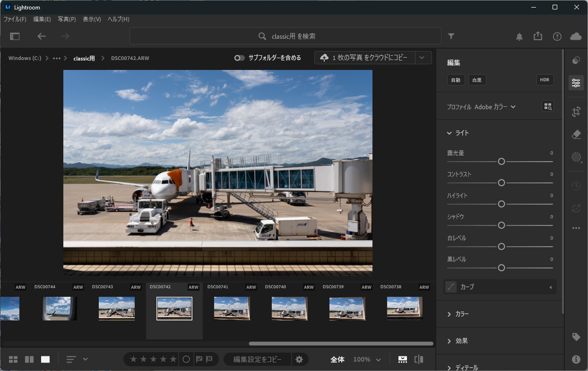The width and height of the screenshot is (588, 371).
Task: Open the 表示(V) menu
Action: click(92, 19)
